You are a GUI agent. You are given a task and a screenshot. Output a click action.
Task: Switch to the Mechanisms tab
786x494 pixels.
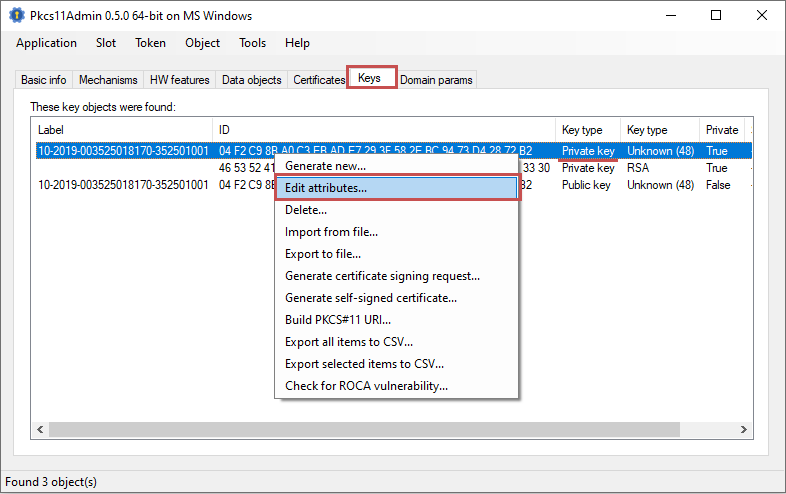click(x=108, y=80)
